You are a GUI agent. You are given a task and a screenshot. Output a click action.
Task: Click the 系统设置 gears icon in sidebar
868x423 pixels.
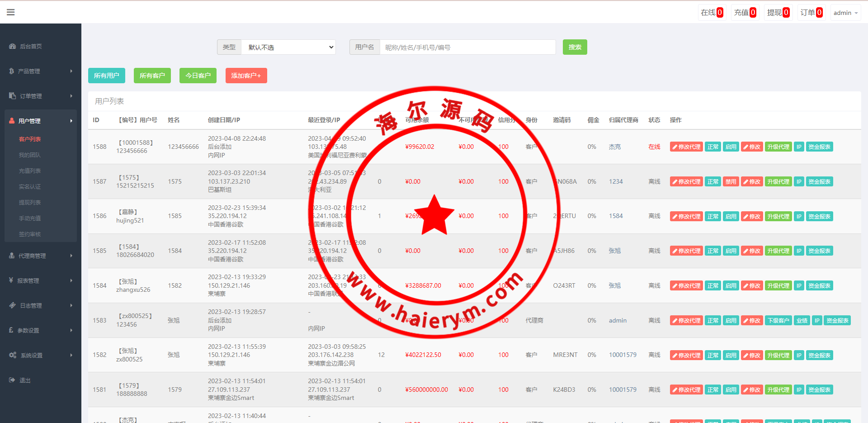13,355
